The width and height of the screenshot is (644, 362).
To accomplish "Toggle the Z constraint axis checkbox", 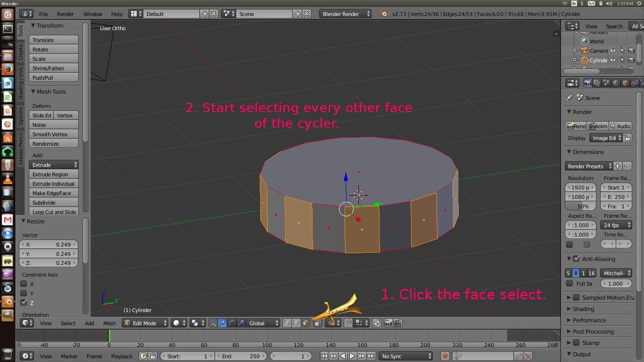I will 23,303.
